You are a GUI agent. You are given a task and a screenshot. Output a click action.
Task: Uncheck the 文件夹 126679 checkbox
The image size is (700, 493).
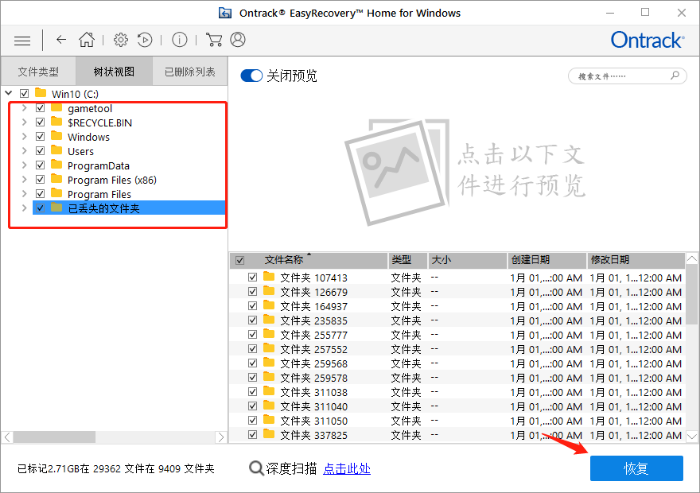pos(253,292)
